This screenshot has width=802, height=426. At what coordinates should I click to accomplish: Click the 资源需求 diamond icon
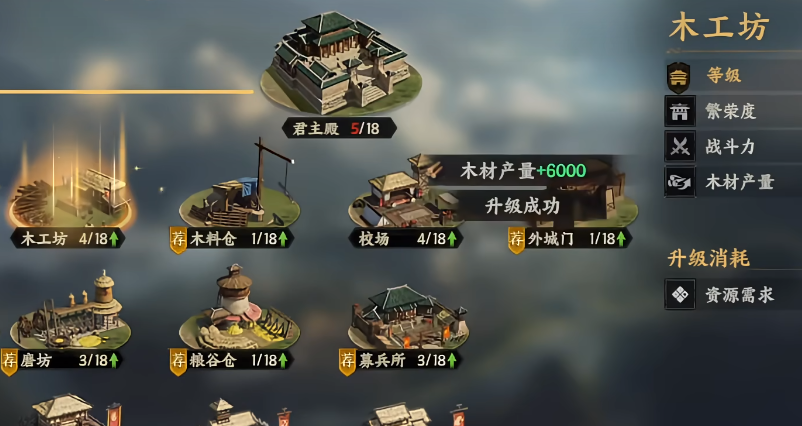click(680, 295)
